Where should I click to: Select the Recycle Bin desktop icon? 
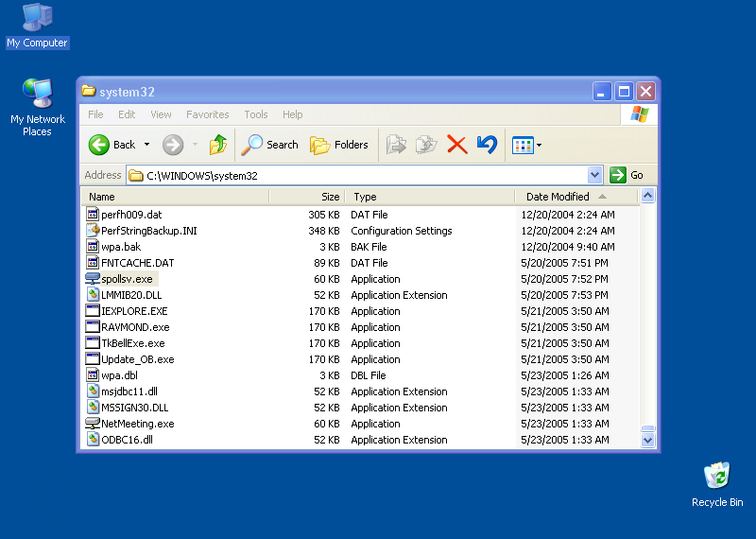click(x=717, y=484)
